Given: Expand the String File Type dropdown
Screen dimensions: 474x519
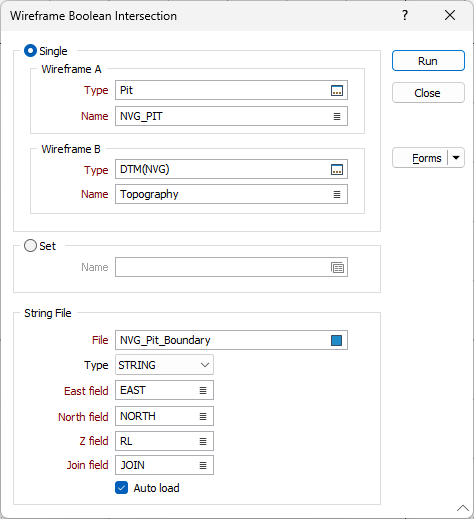Looking at the screenshot, I should [x=164, y=365].
